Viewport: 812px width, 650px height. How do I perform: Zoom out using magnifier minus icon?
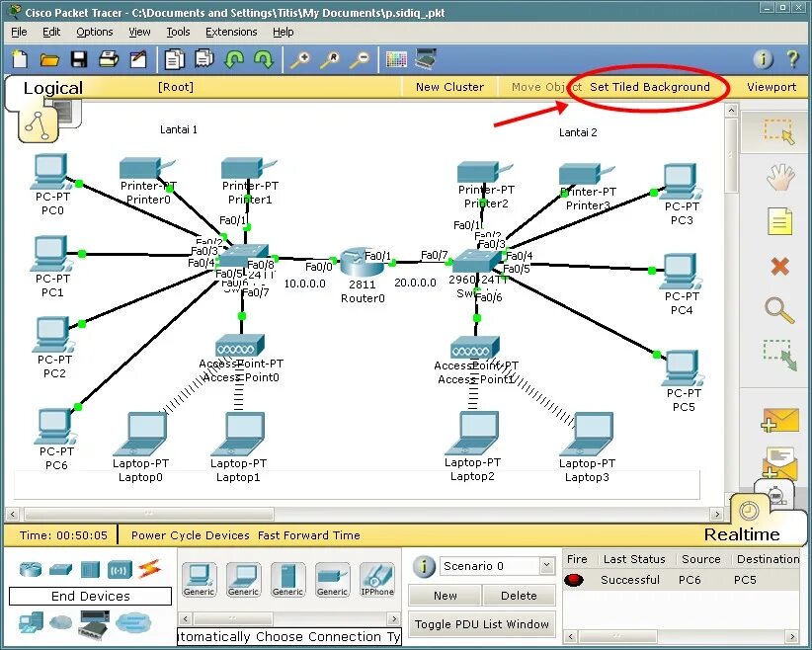(x=360, y=59)
